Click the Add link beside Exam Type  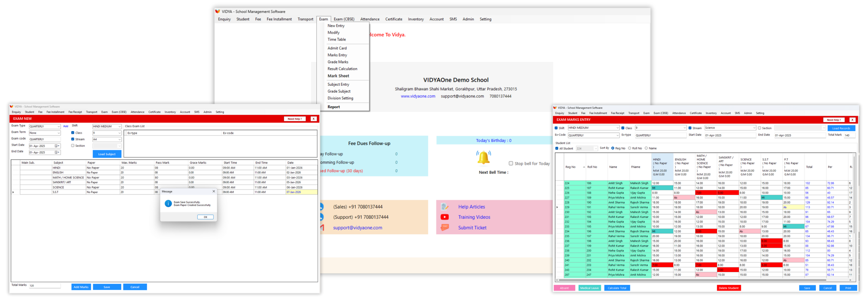click(x=66, y=127)
